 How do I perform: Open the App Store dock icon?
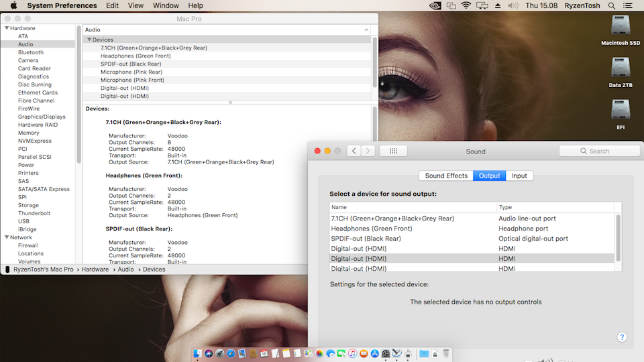[x=375, y=353]
